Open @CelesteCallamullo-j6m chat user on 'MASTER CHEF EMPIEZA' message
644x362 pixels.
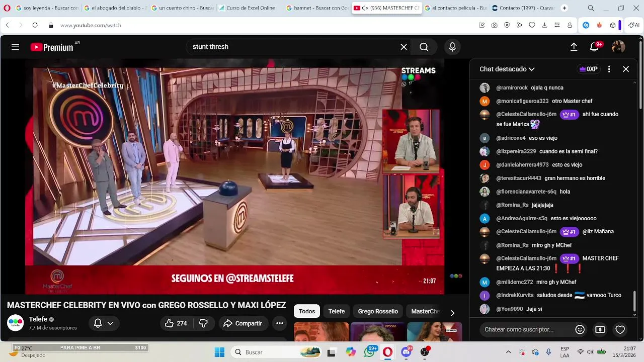526,258
